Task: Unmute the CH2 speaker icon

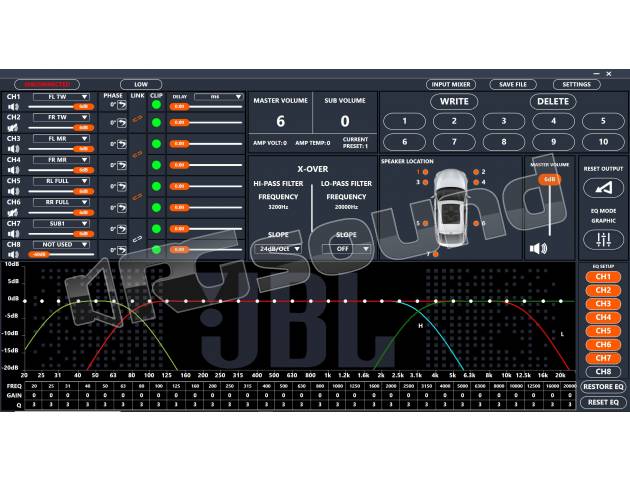Action: pyautogui.click(x=13, y=128)
